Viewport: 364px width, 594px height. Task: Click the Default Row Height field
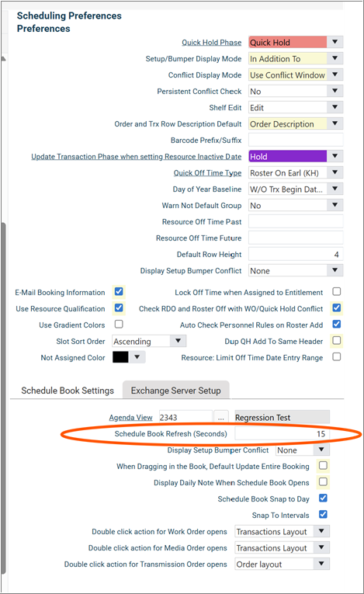click(x=296, y=254)
